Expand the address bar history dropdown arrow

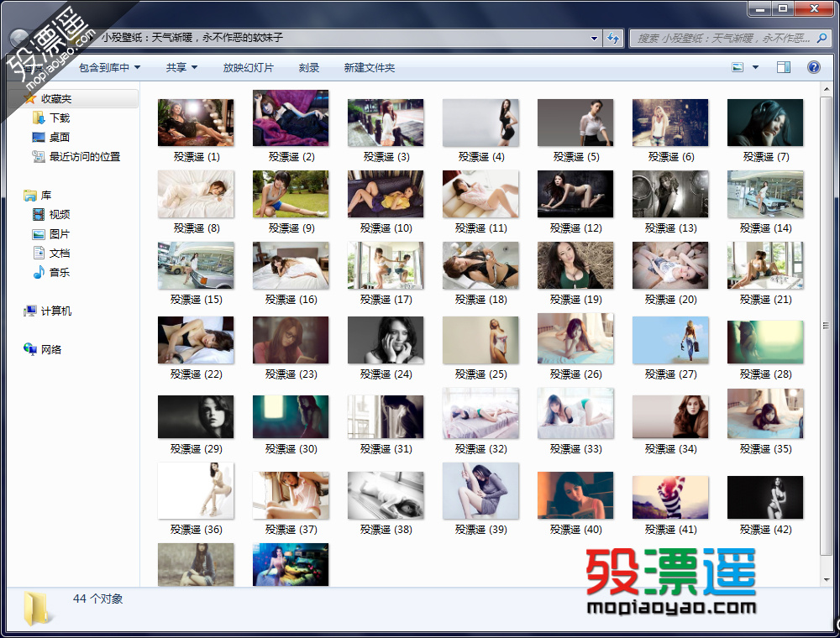coord(594,38)
